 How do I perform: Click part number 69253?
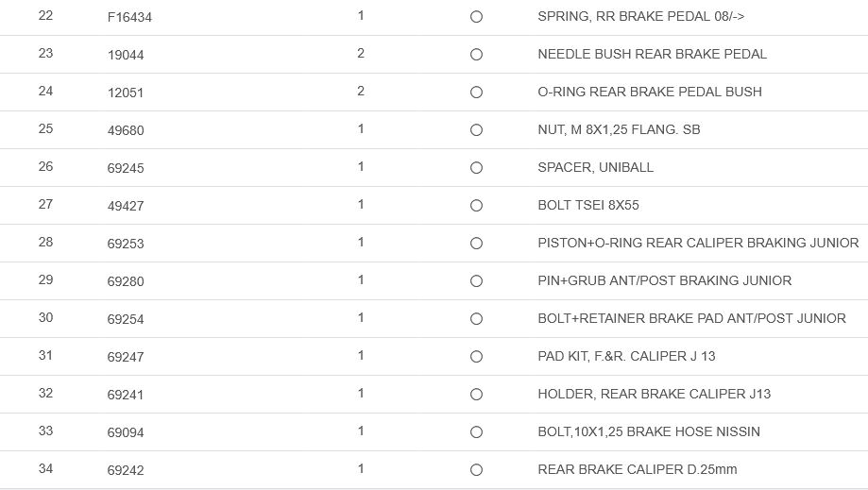(126, 244)
